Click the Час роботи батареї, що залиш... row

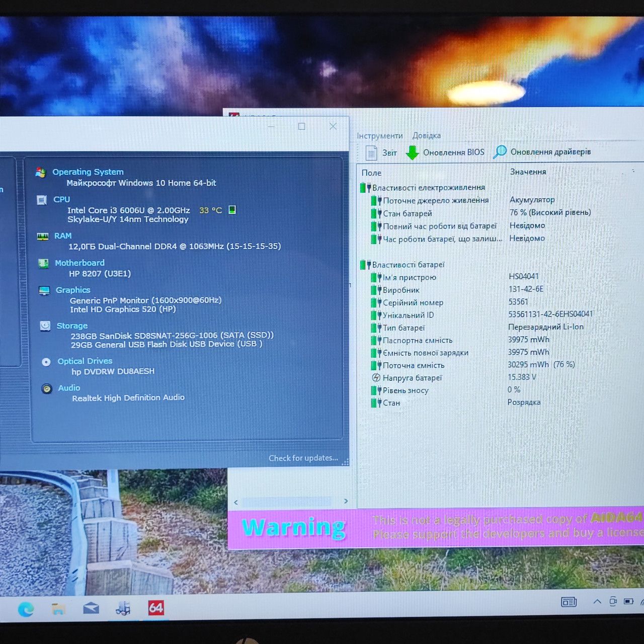[x=437, y=239]
